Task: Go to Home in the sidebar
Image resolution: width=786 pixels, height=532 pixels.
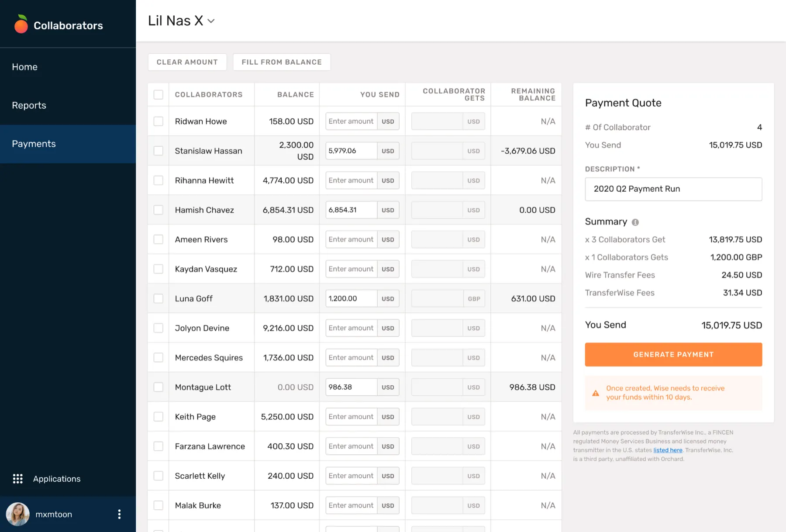Action: click(68, 67)
